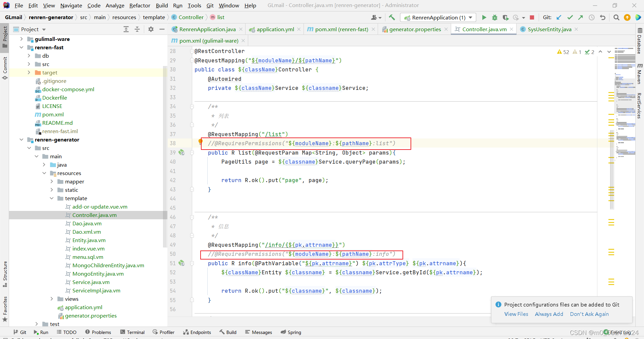Screen dimensions: 644x339
Task: Fold the comment block on line 34
Action: [x=192, y=107]
